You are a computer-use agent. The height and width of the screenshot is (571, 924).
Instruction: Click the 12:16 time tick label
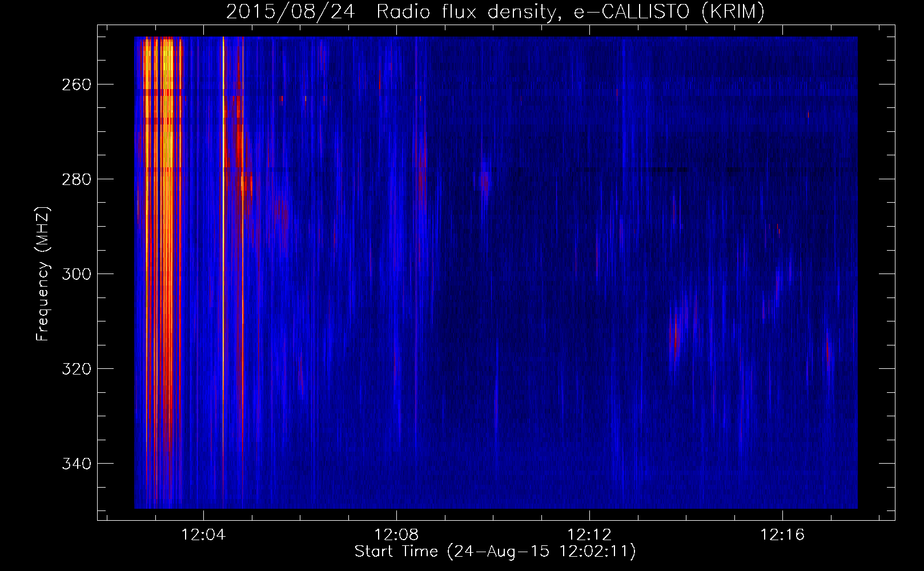point(782,535)
